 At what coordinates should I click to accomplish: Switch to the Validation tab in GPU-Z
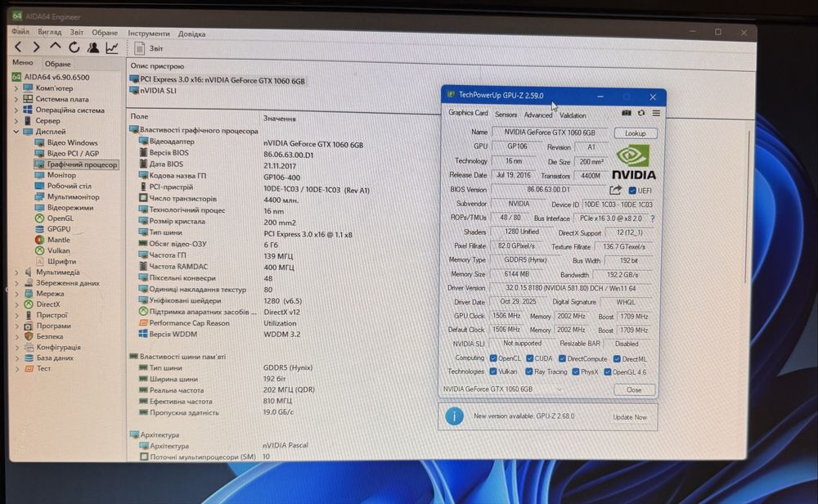click(573, 115)
